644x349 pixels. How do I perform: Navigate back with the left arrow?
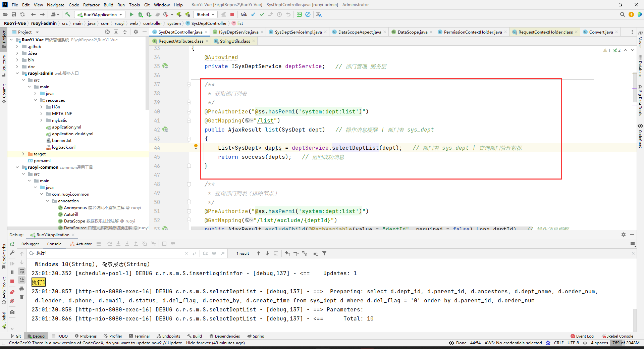point(33,14)
